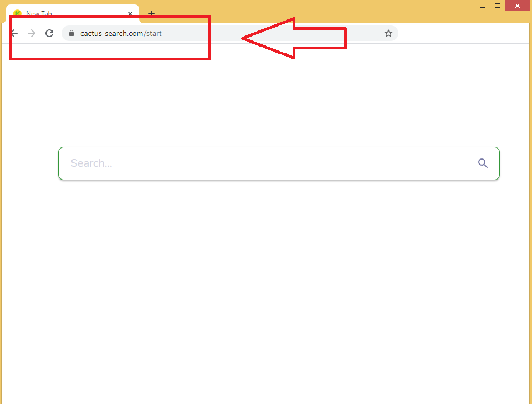Select the New Tab browser tab
Viewport: 532px width, 404px height.
pos(73,13)
